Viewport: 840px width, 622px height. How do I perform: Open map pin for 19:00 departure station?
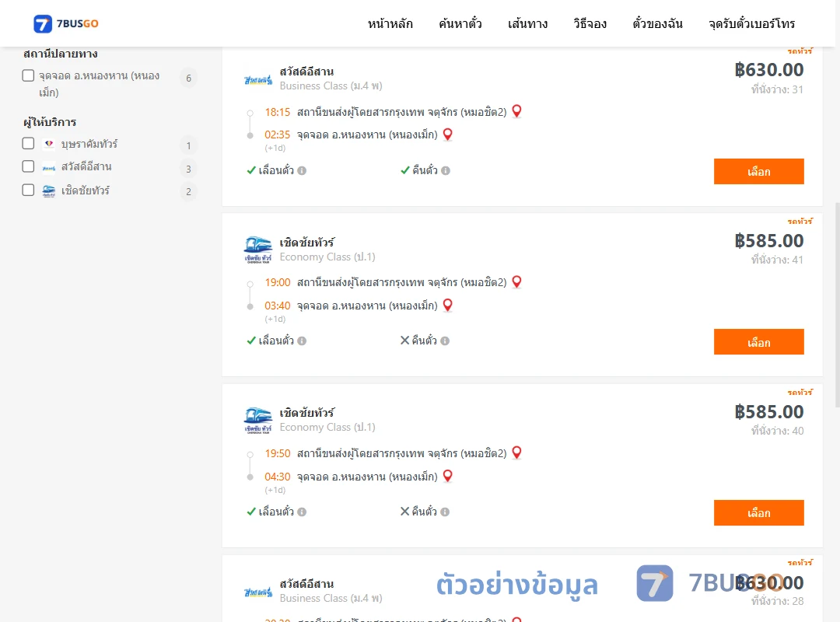click(x=516, y=281)
